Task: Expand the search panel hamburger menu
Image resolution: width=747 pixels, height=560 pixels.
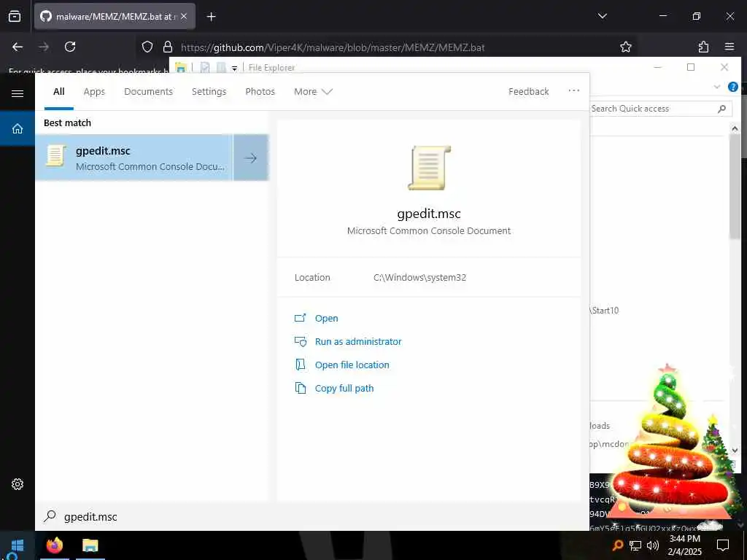Action: pyautogui.click(x=18, y=93)
